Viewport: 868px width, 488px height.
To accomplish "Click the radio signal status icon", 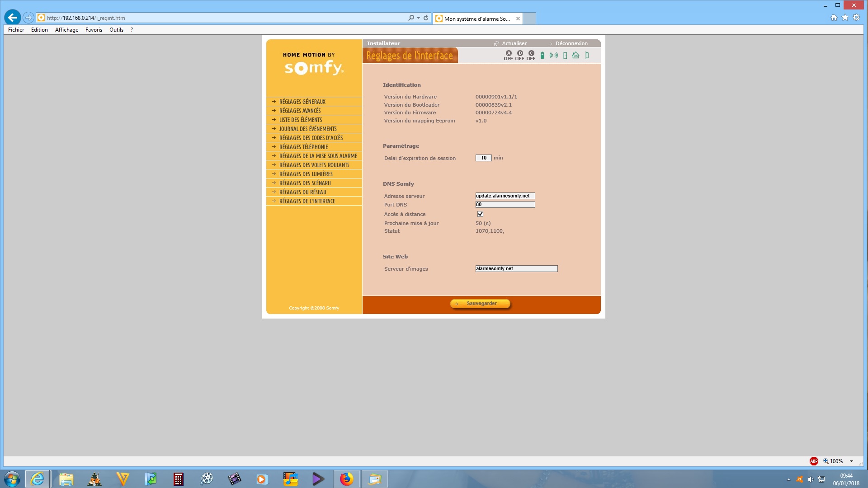I will 554,56.
